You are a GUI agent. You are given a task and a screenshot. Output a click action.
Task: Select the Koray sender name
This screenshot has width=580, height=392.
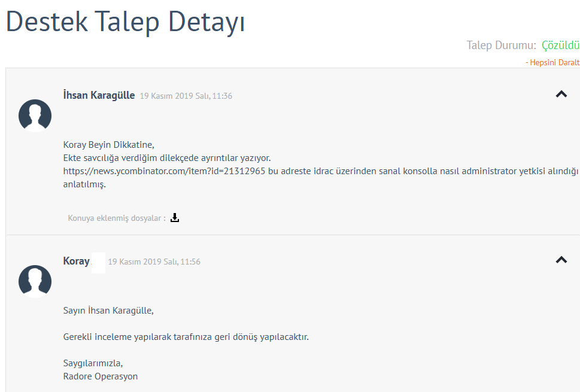76,261
